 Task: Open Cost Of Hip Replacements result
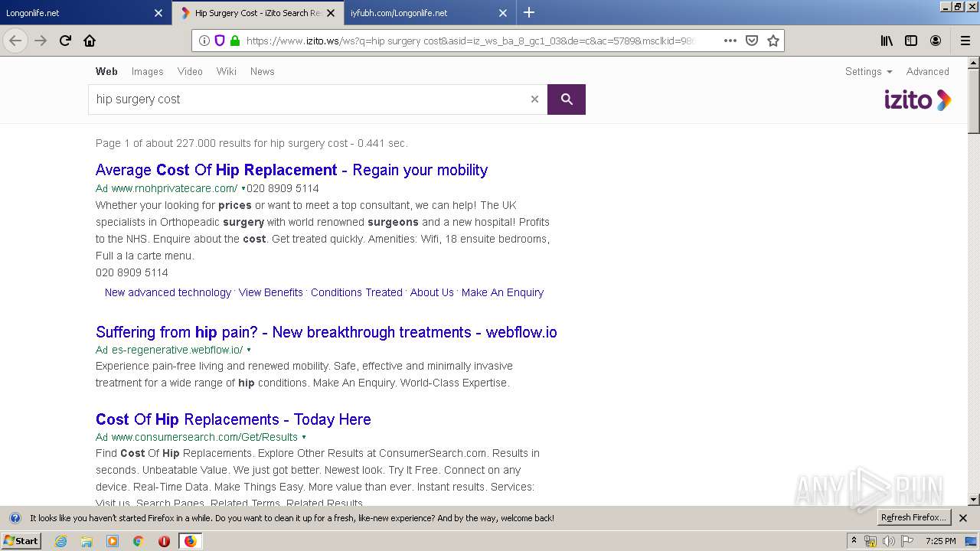[x=234, y=419]
